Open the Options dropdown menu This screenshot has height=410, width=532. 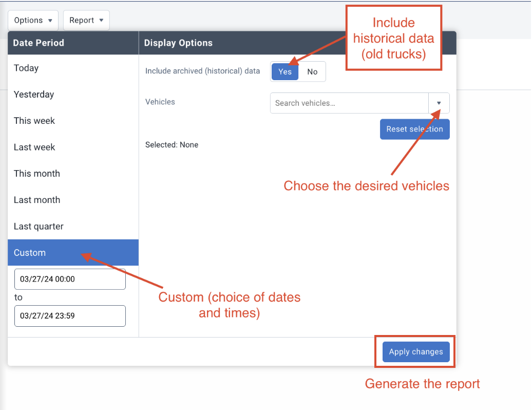33,21
